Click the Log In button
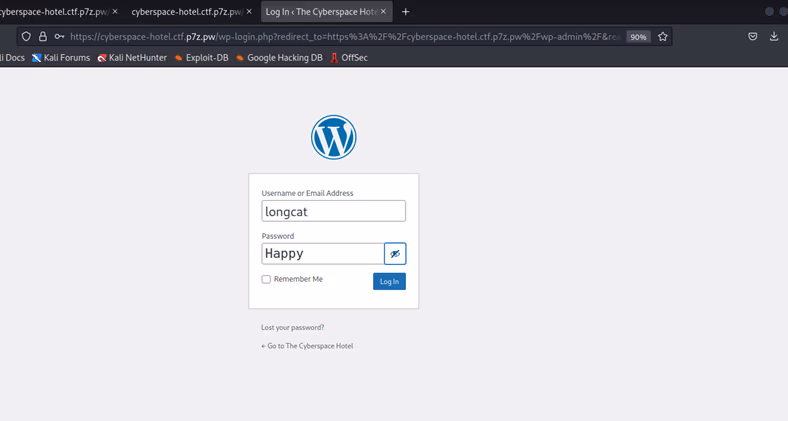The image size is (788, 421). 389,281
